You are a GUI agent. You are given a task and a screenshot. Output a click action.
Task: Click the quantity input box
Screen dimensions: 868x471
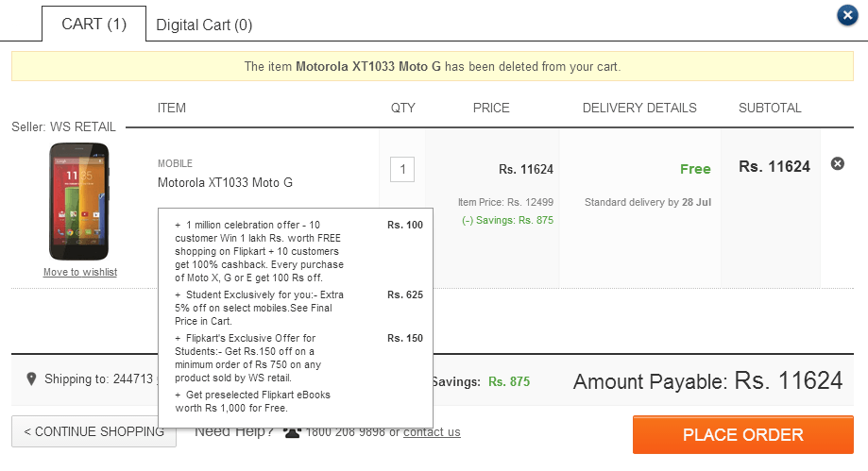[402, 169]
